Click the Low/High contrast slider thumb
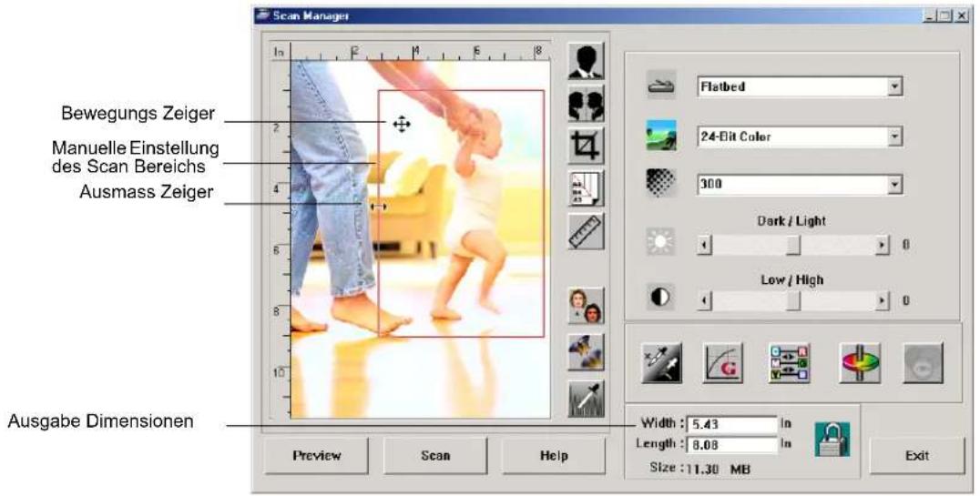 793,301
